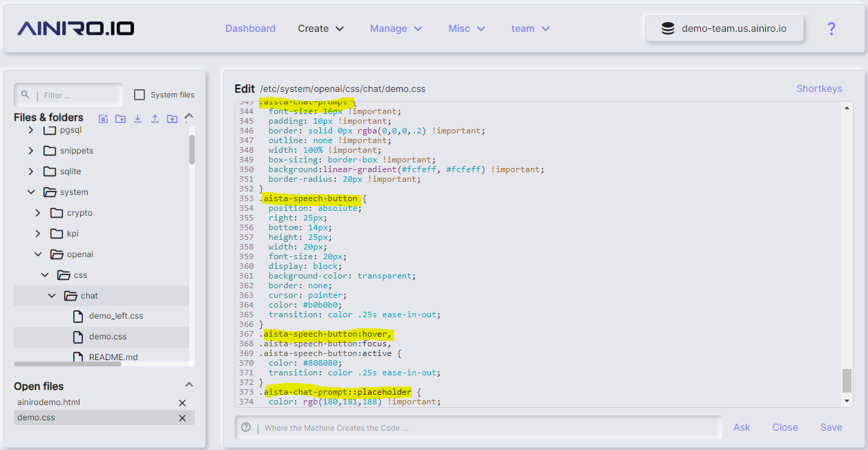Click code line 353 .aista-speech-button

(x=313, y=198)
